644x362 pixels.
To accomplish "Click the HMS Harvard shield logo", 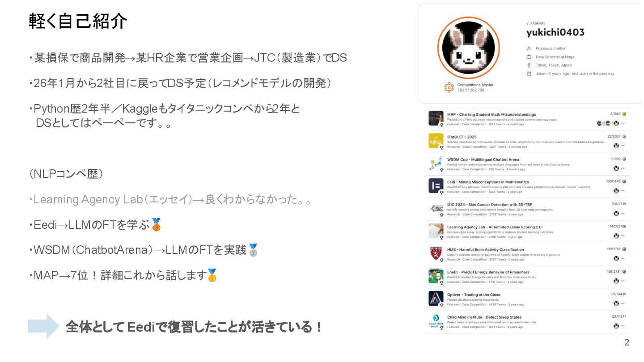I will coord(436,253).
